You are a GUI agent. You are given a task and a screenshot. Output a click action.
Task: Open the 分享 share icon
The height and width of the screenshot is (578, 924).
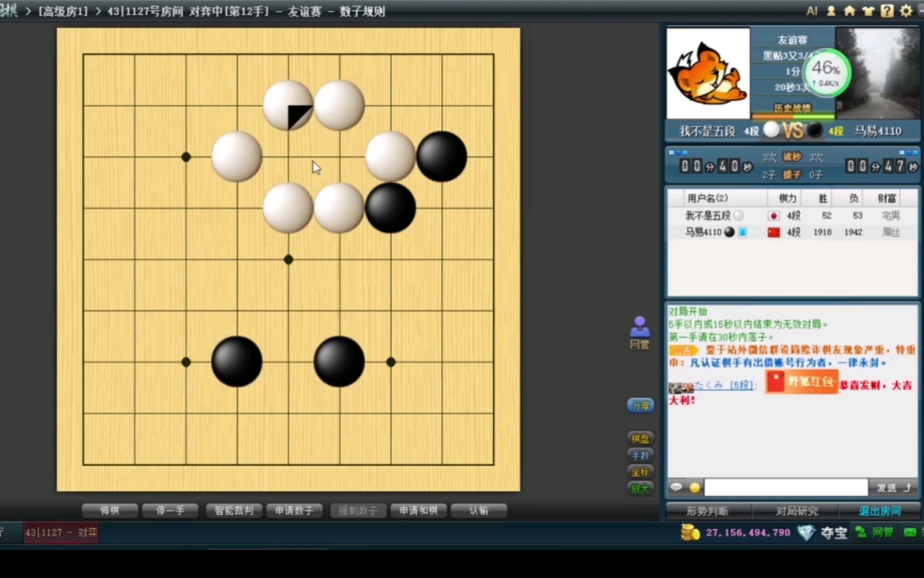click(x=640, y=405)
